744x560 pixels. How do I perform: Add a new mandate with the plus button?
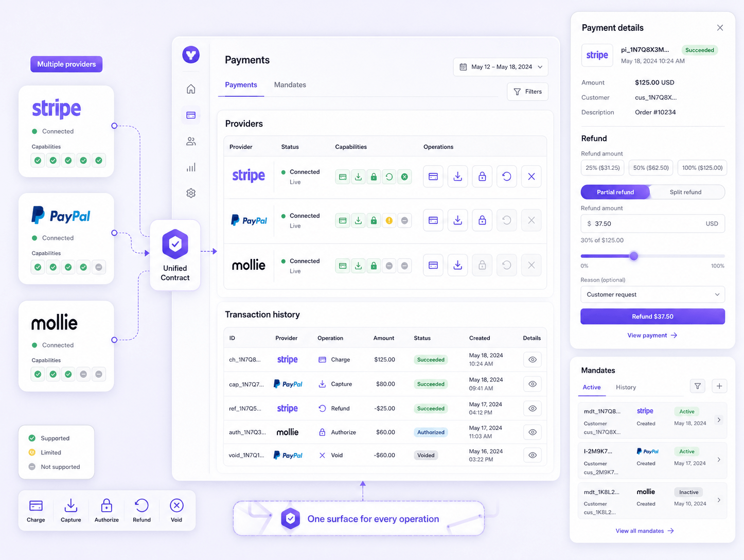click(719, 386)
